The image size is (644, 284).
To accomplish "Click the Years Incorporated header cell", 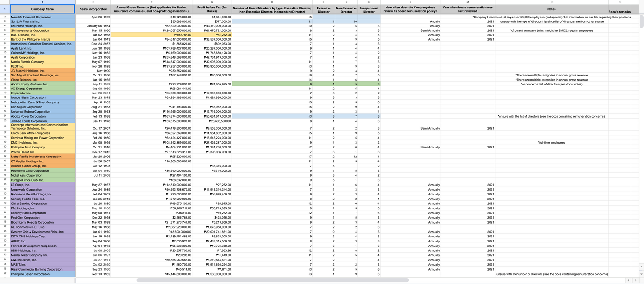I will [x=93, y=9].
